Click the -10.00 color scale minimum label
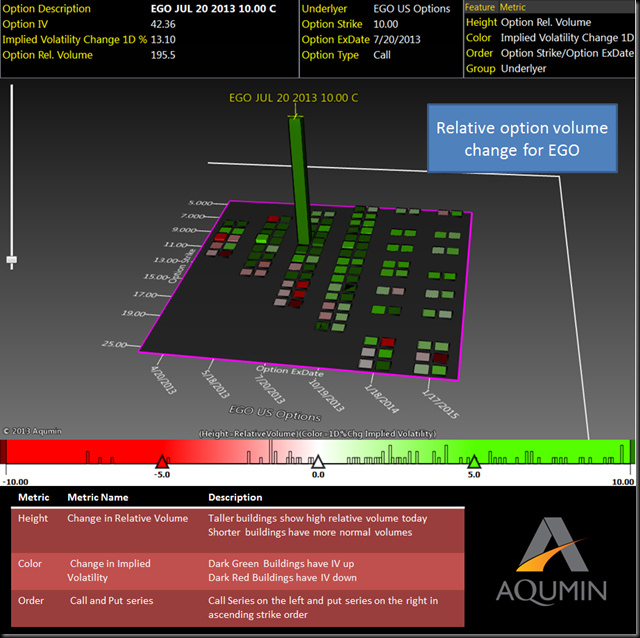This screenshot has height=638, width=640. (x=16, y=482)
